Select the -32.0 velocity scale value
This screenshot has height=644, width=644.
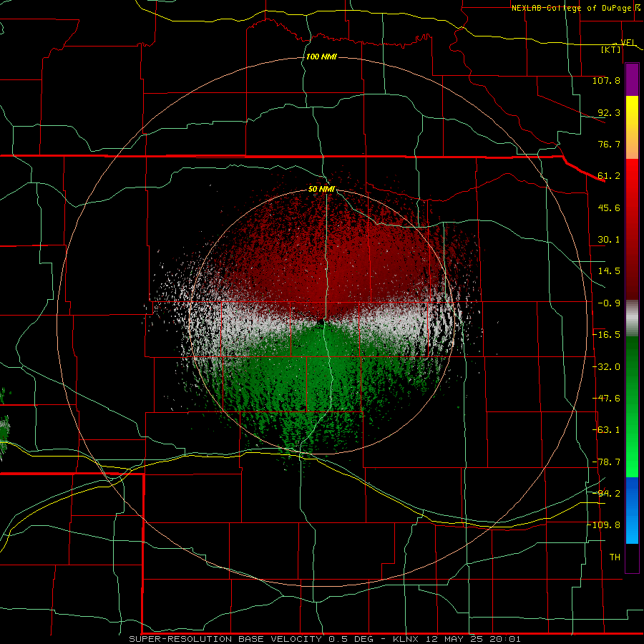click(x=606, y=367)
